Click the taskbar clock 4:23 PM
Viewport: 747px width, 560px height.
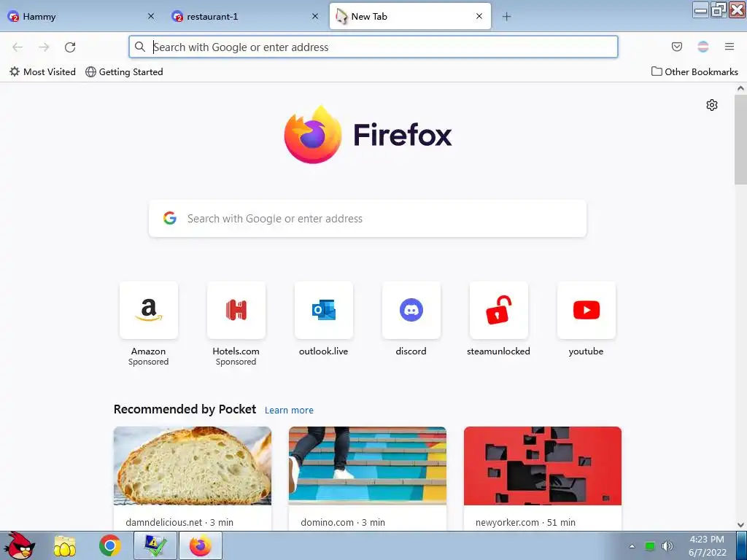(x=707, y=540)
